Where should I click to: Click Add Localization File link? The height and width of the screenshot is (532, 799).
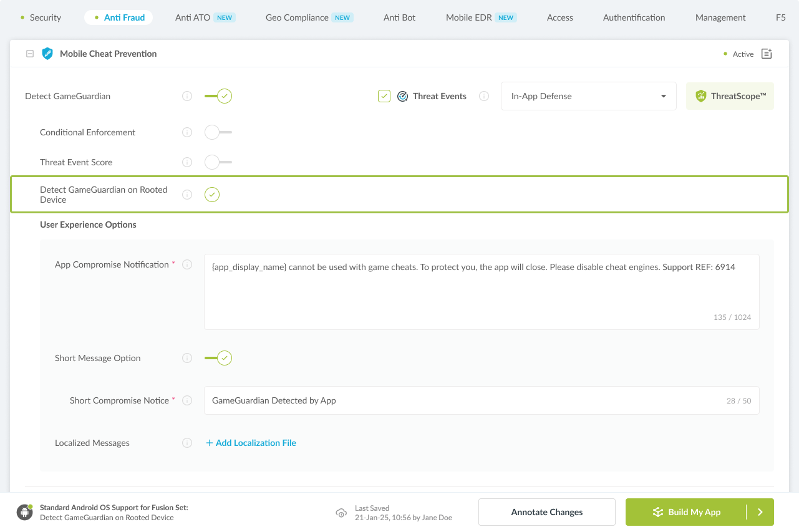point(251,443)
